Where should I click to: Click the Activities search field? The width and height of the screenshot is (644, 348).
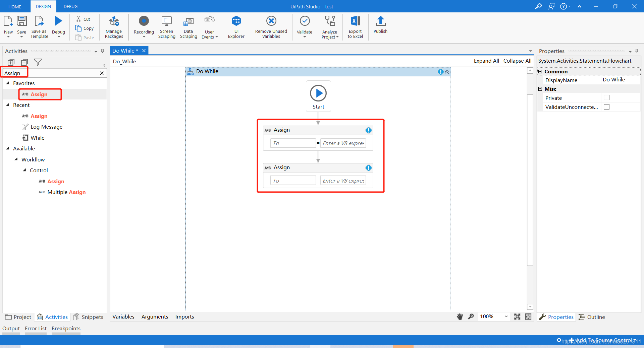50,73
